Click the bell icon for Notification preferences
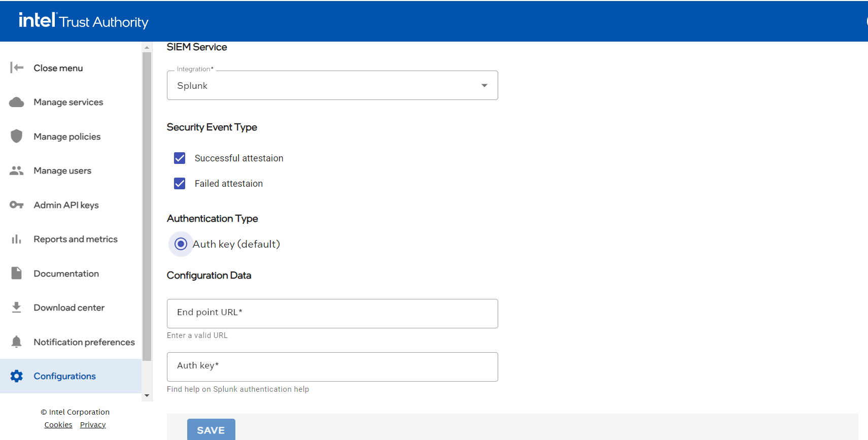Viewport: 868px width, 440px height. (x=17, y=342)
